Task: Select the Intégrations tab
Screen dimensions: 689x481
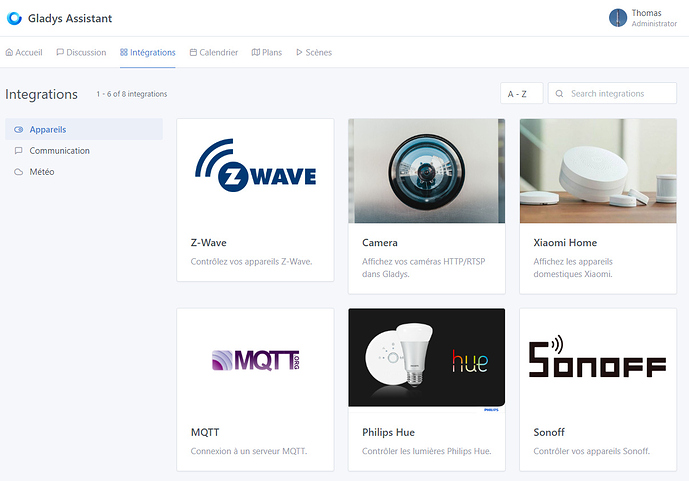Action: 148,52
